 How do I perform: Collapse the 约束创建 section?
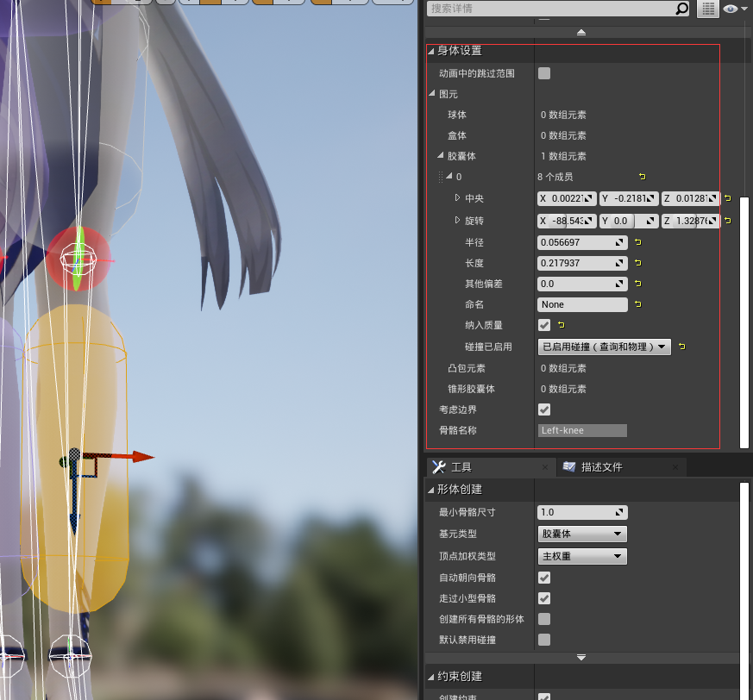(x=430, y=677)
